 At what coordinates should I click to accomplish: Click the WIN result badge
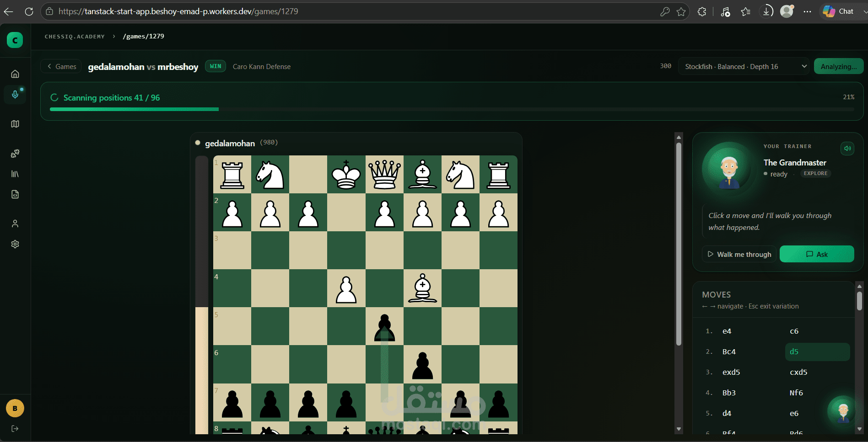tap(216, 66)
